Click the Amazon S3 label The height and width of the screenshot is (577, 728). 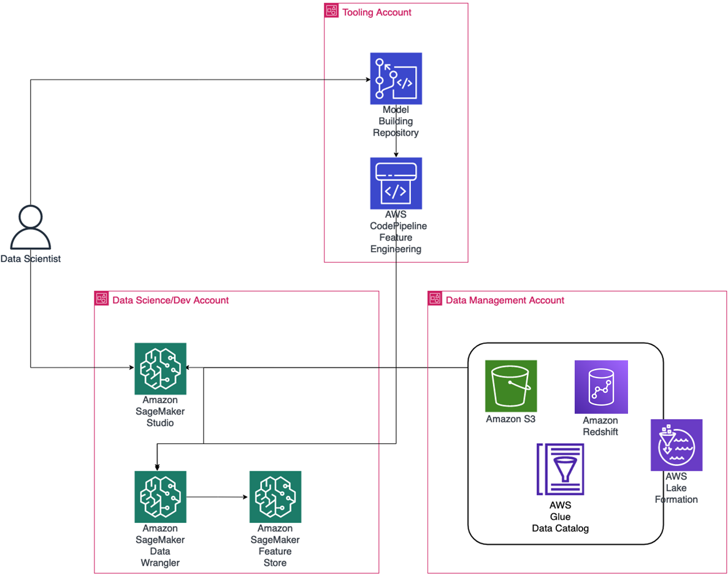511,419
